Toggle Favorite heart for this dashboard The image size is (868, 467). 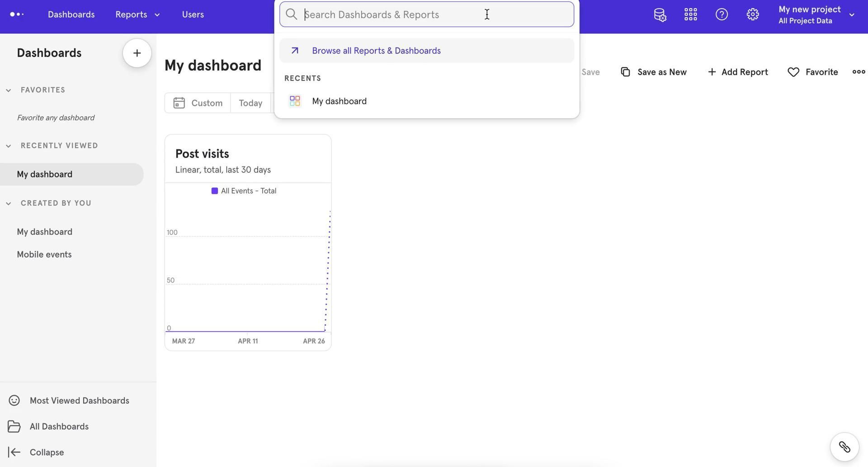click(x=812, y=72)
